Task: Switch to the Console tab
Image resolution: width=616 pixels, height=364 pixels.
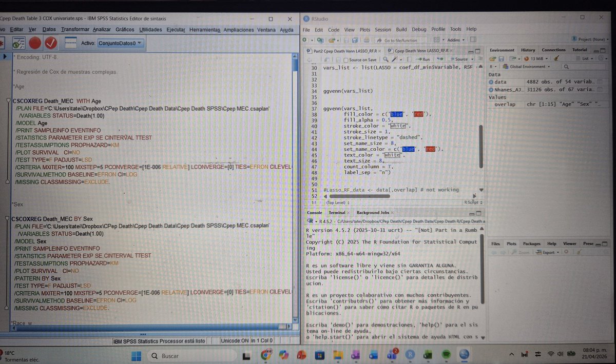Action: [315, 212]
